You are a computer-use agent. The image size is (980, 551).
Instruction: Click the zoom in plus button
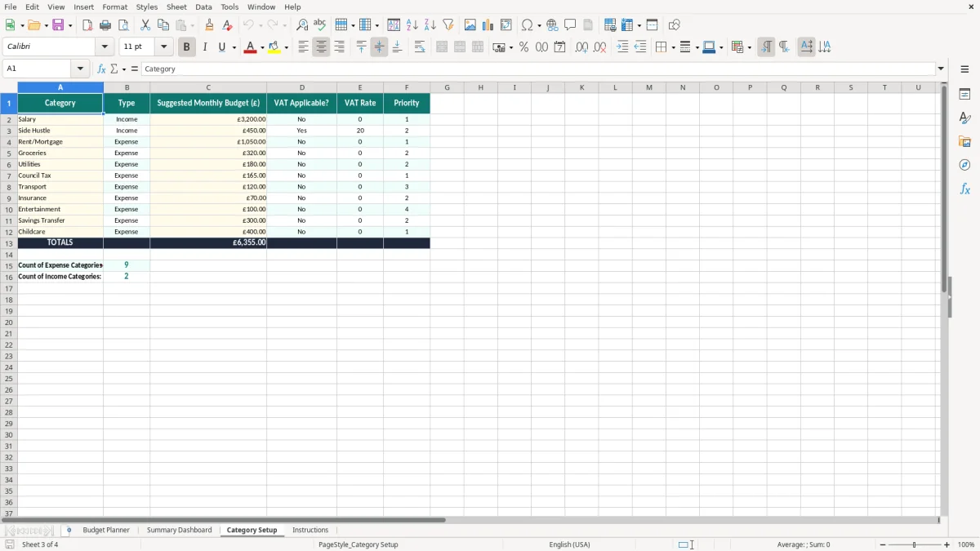(x=947, y=544)
